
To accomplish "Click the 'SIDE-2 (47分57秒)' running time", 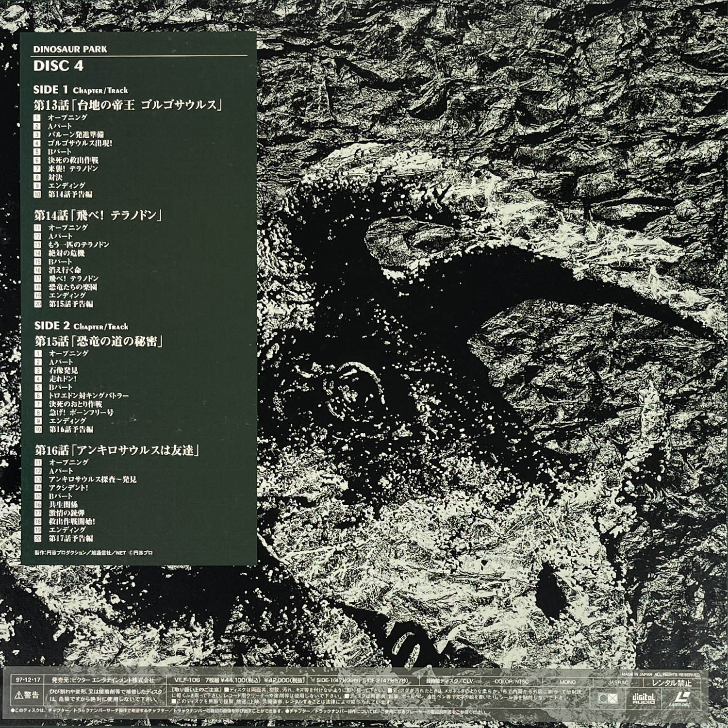I will point(386,681).
